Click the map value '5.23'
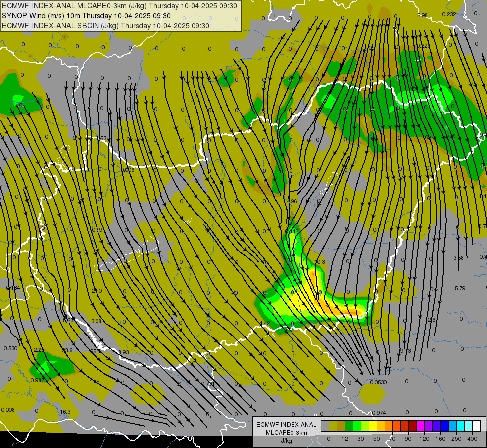Image resolution: width=487 pixels, height=448 pixels. (68, 320)
